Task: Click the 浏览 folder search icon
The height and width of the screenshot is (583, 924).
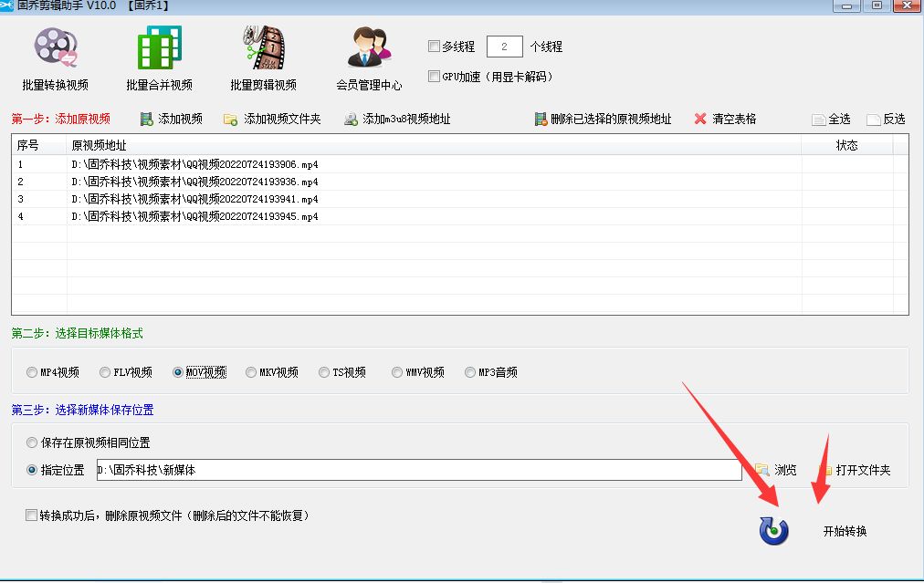Action: [762, 469]
